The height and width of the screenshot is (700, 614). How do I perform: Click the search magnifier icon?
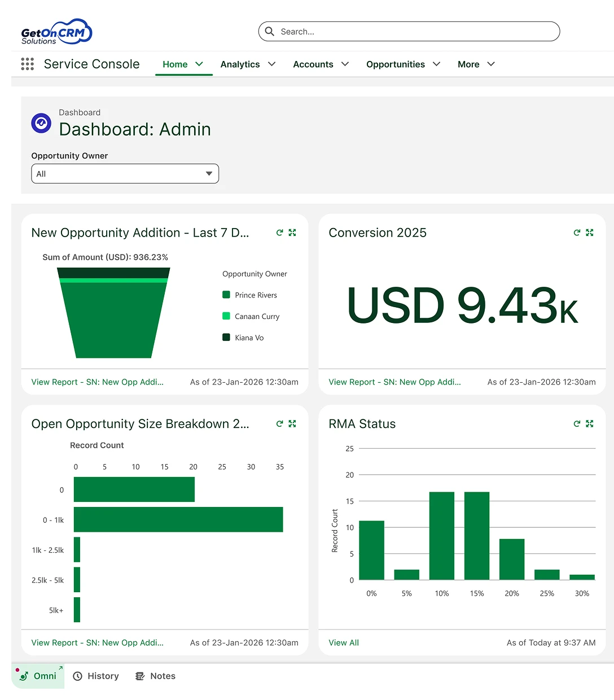270,31
